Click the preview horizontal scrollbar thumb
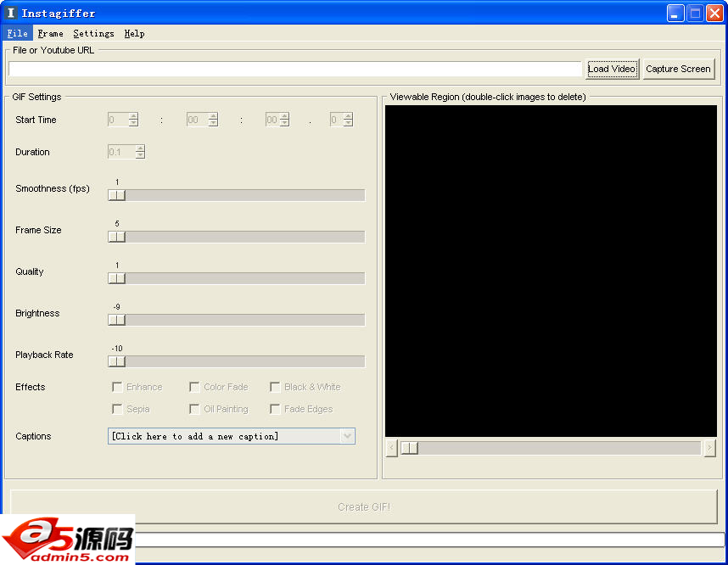This screenshot has height=565, width=728. (410, 448)
